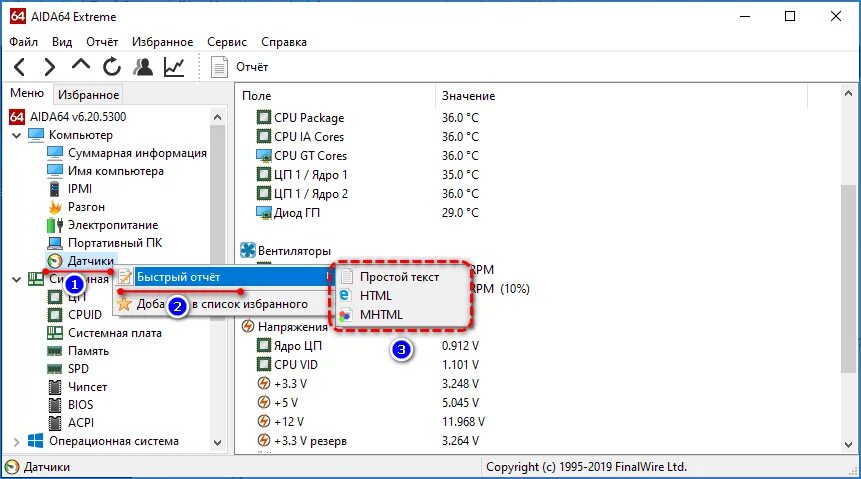Click the down arrow of details scrollbar
861x479 pixels.
point(848,444)
